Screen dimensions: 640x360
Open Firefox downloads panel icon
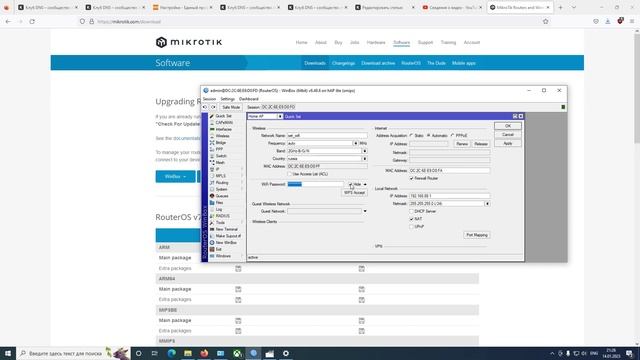coord(608,21)
